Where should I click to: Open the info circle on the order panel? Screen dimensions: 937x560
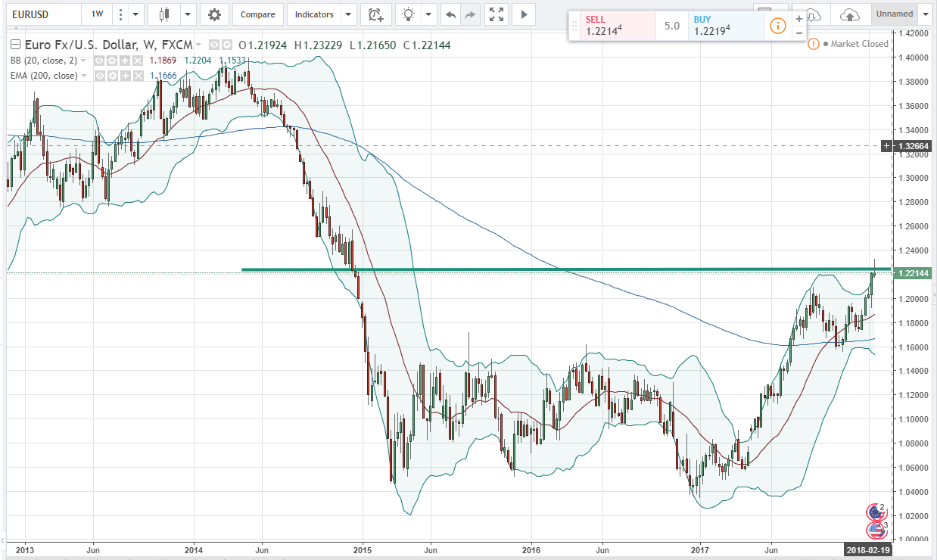[777, 25]
